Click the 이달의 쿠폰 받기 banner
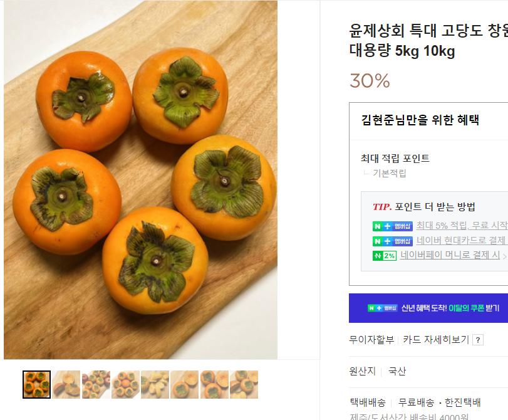Viewport: 508px width, 420px height. pyautogui.click(x=433, y=308)
